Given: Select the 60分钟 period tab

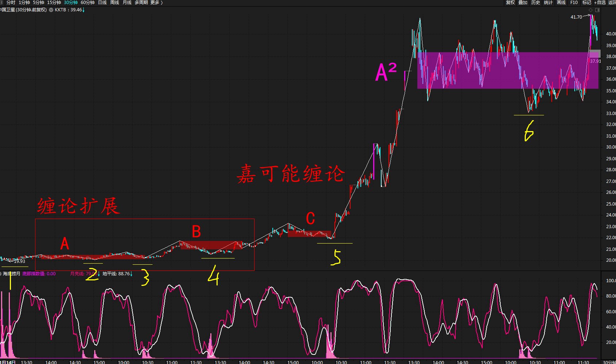Looking at the screenshot, I should click(88, 3).
